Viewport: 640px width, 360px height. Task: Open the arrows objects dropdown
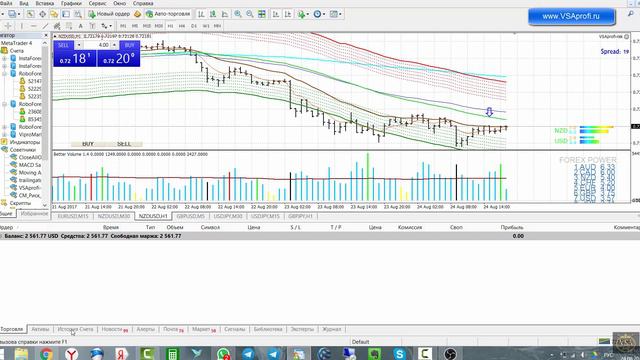pyautogui.click(x=107, y=26)
